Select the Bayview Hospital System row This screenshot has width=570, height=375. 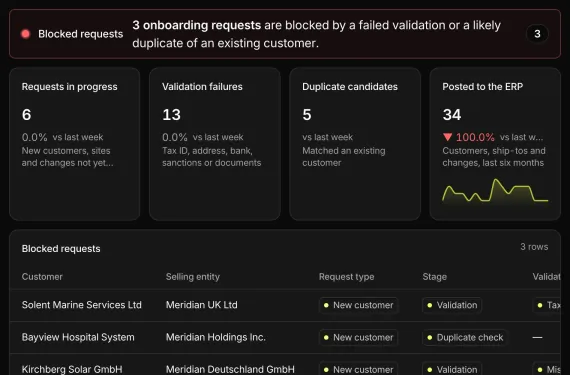point(285,338)
